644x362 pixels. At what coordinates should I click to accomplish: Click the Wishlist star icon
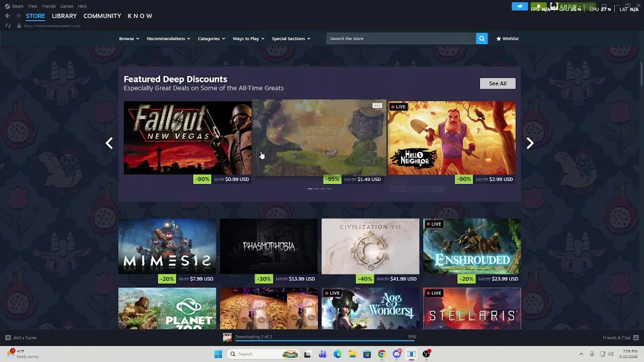click(x=499, y=39)
